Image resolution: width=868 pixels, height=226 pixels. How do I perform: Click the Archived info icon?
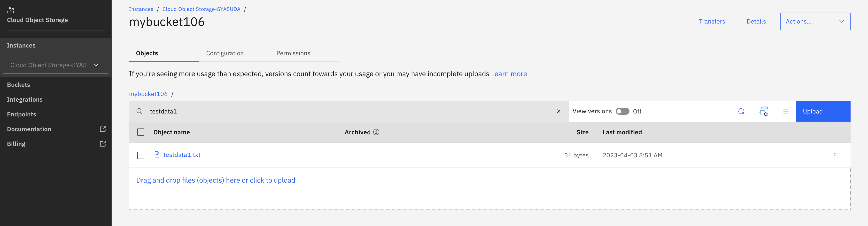[x=376, y=132]
